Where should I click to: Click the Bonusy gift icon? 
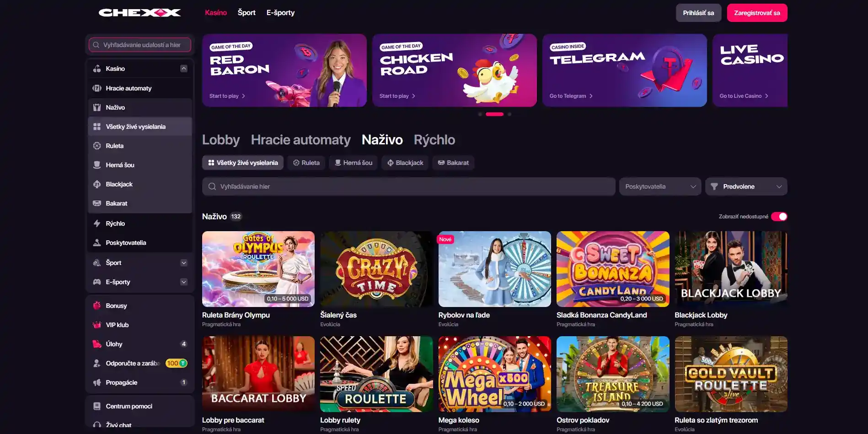point(97,306)
